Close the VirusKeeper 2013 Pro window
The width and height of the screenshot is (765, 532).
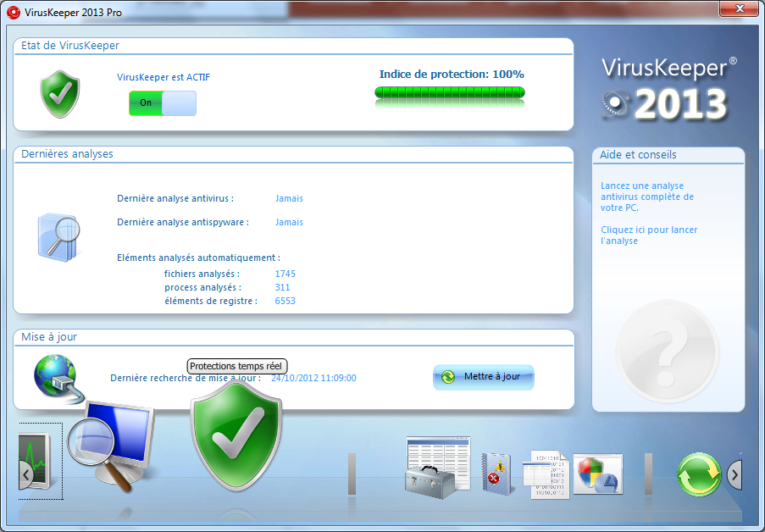[x=739, y=8]
